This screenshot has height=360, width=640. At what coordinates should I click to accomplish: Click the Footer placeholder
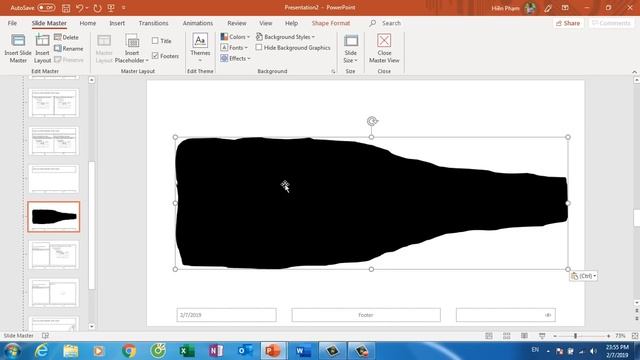(x=366, y=315)
